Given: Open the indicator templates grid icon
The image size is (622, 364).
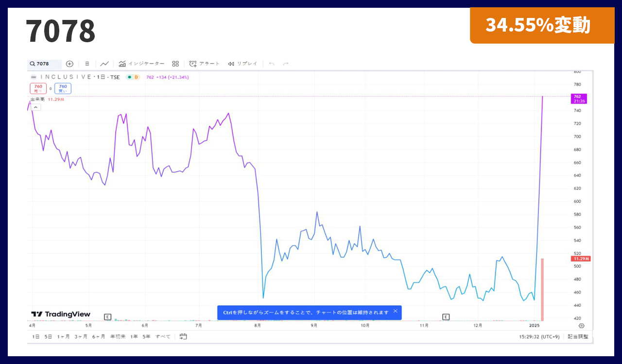Looking at the screenshot, I should point(175,64).
